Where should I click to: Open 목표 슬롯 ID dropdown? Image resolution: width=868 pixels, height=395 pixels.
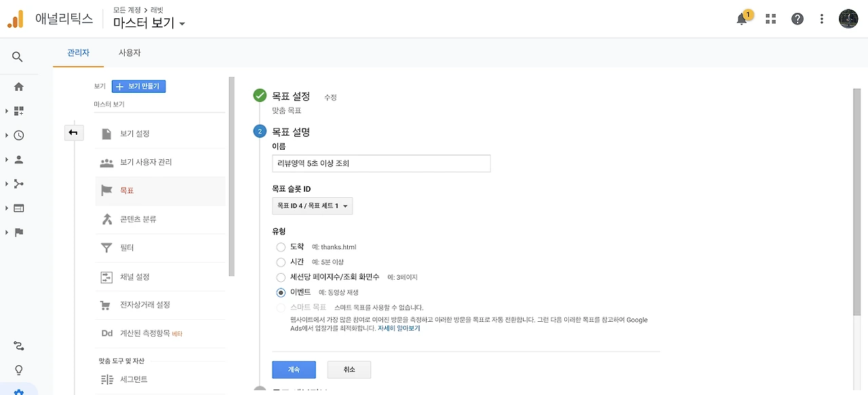(312, 205)
